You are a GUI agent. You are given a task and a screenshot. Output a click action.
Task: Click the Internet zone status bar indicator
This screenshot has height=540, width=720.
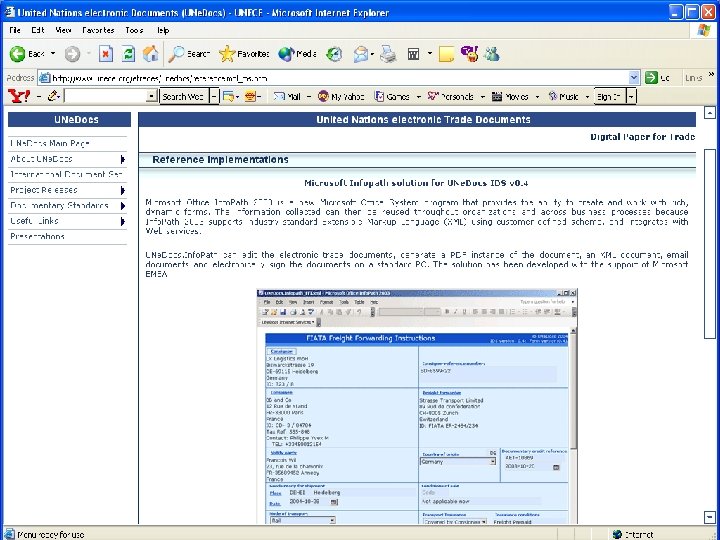(633, 534)
